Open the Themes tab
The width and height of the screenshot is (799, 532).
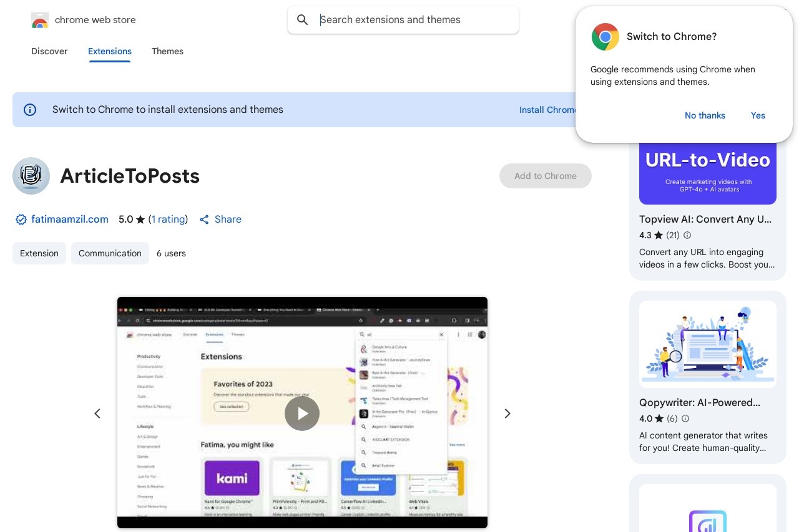(x=167, y=51)
